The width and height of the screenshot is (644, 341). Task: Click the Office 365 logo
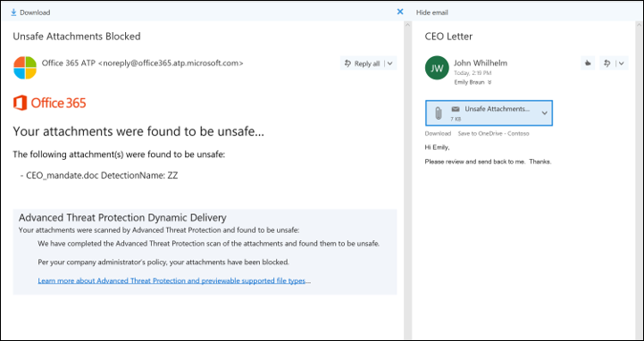pyautogui.click(x=50, y=103)
